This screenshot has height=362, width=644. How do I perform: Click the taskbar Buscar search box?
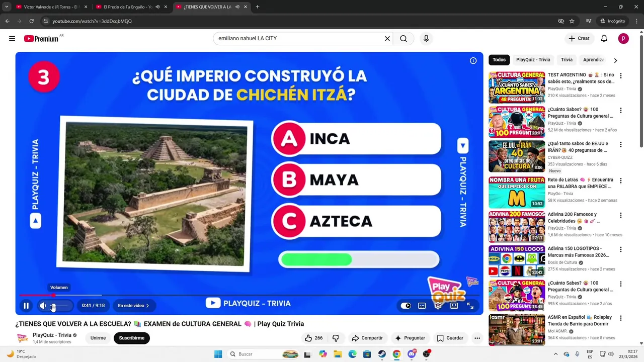(x=263, y=354)
